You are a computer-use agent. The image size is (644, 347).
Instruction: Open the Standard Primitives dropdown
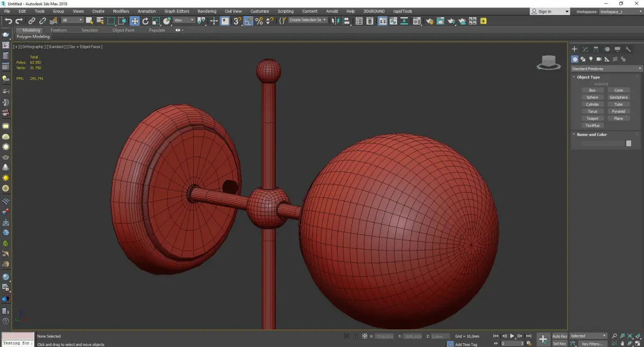point(606,69)
